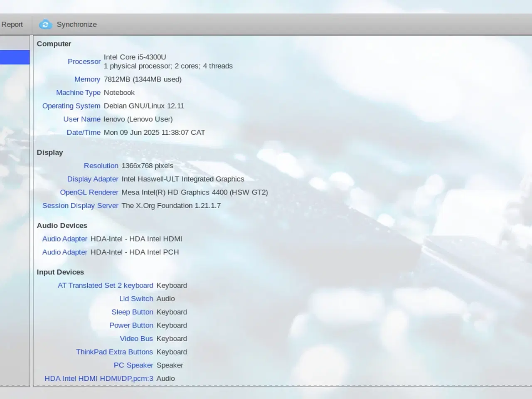Click the Memory label link
This screenshot has height=399, width=532.
click(87, 79)
